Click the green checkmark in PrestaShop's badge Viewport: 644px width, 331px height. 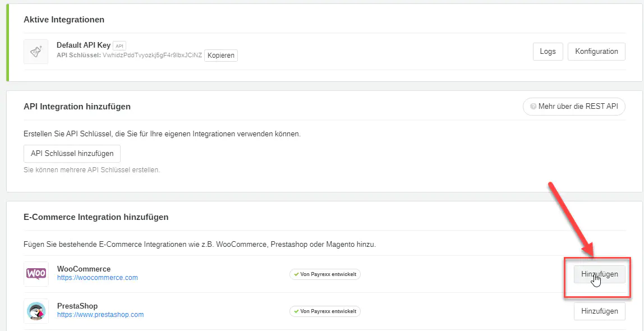pyautogui.click(x=295, y=311)
